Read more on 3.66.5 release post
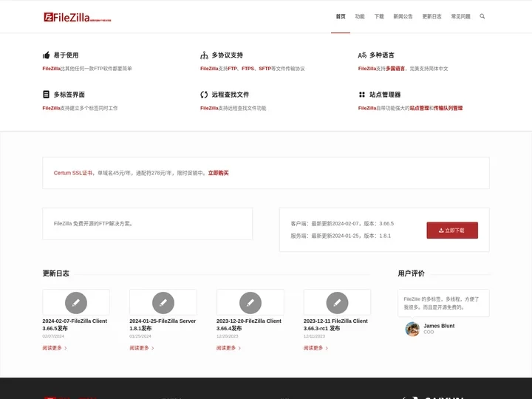 point(55,348)
